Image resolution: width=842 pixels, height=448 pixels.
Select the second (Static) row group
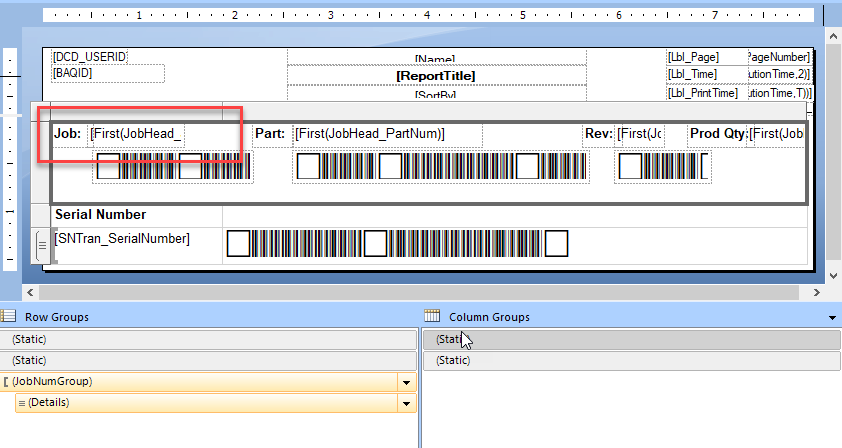208,360
